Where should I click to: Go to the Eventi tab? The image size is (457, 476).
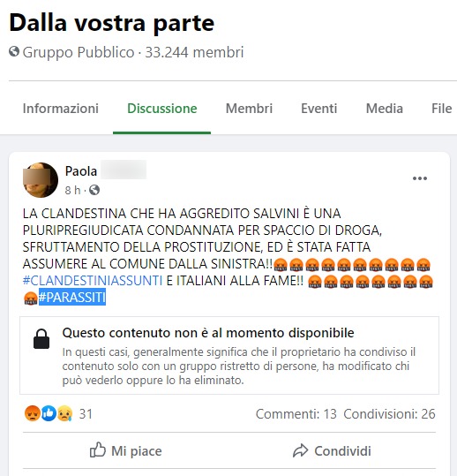click(x=319, y=109)
